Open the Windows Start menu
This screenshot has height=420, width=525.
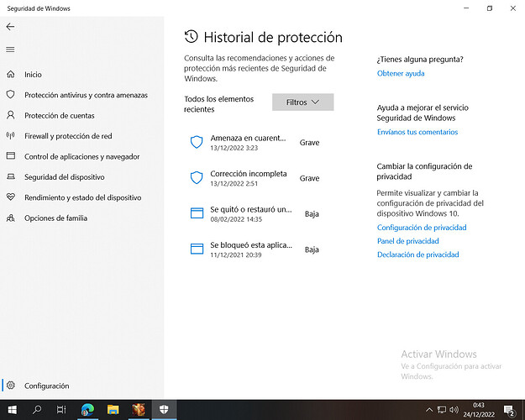click(x=13, y=410)
